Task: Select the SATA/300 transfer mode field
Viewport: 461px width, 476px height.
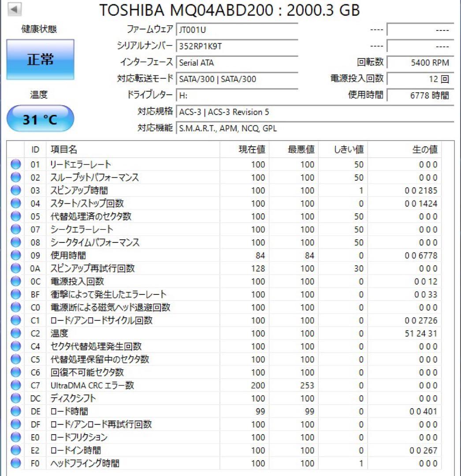Action: 237,79
